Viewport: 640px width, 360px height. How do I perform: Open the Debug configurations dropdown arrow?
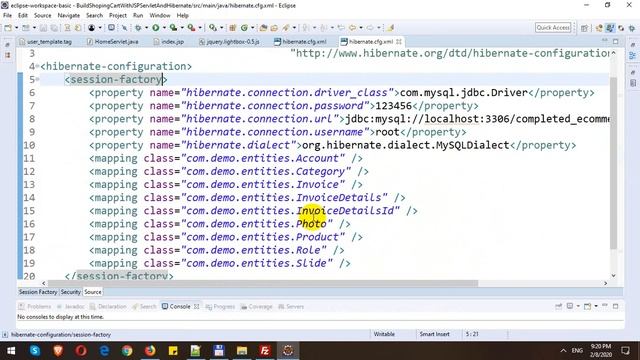[146, 28]
